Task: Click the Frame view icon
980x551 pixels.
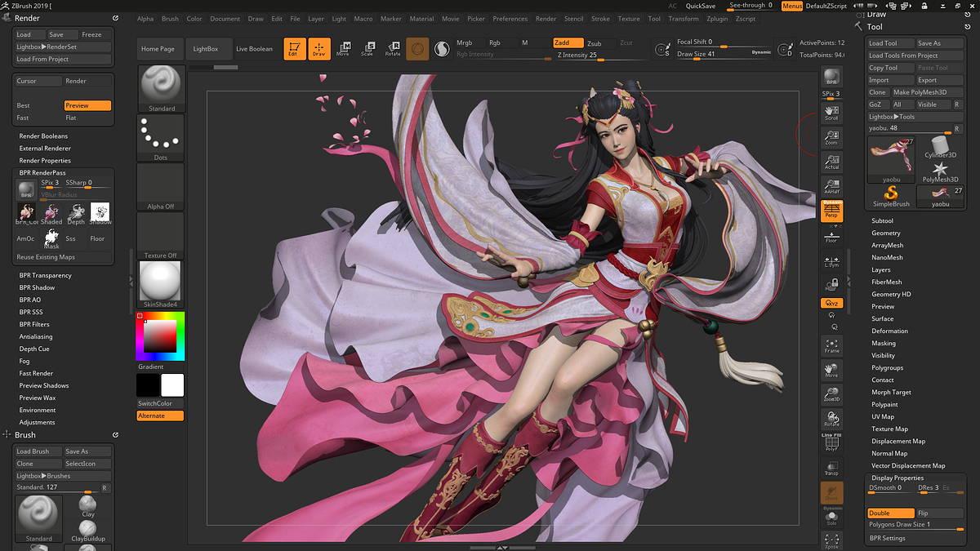Action: click(x=831, y=345)
